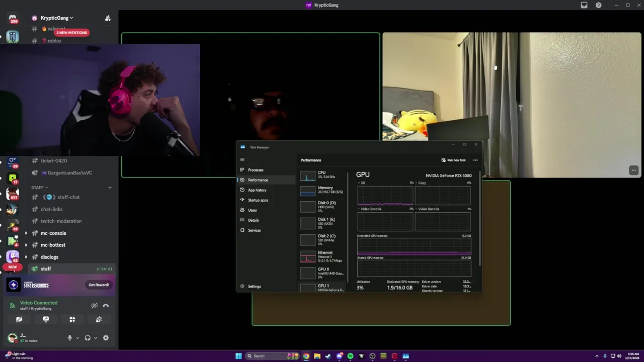Toggle Discord noise suppression icon
The image size is (644, 362).
click(x=94, y=306)
